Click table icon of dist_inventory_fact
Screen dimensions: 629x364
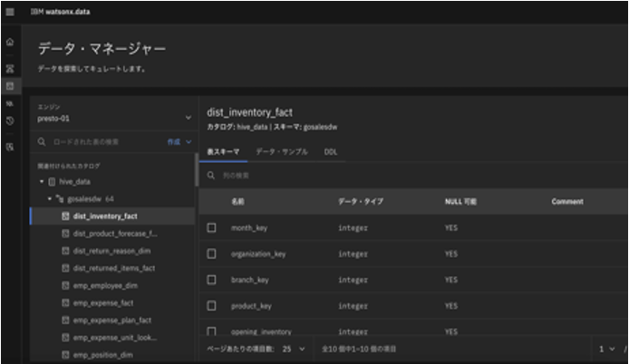[65, 216]
